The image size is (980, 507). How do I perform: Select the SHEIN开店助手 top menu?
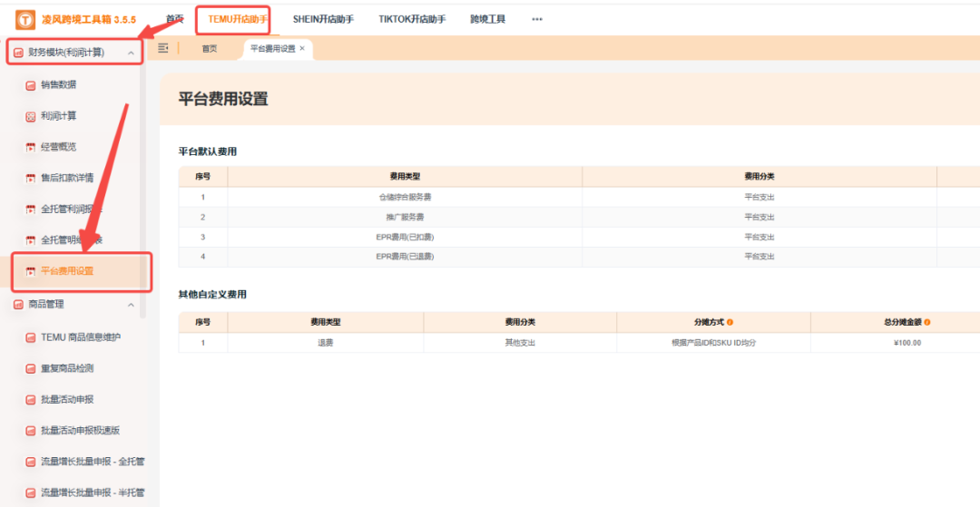point(323,19)
